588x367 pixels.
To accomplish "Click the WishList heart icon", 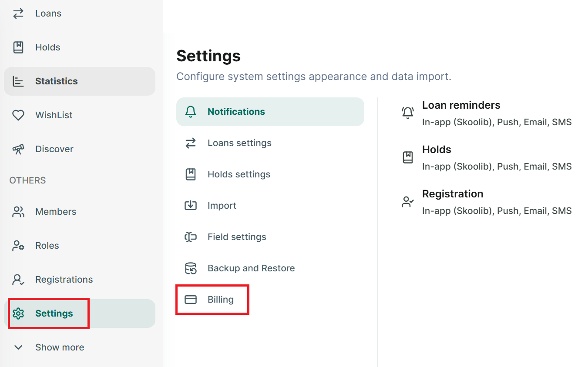I will point(18,115).
